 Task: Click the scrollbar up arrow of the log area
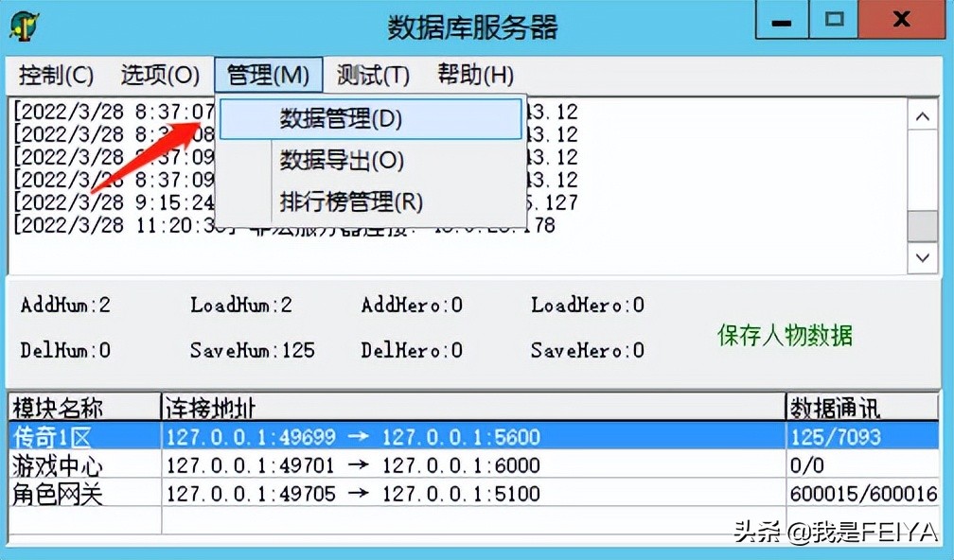[x=923, y=115]
